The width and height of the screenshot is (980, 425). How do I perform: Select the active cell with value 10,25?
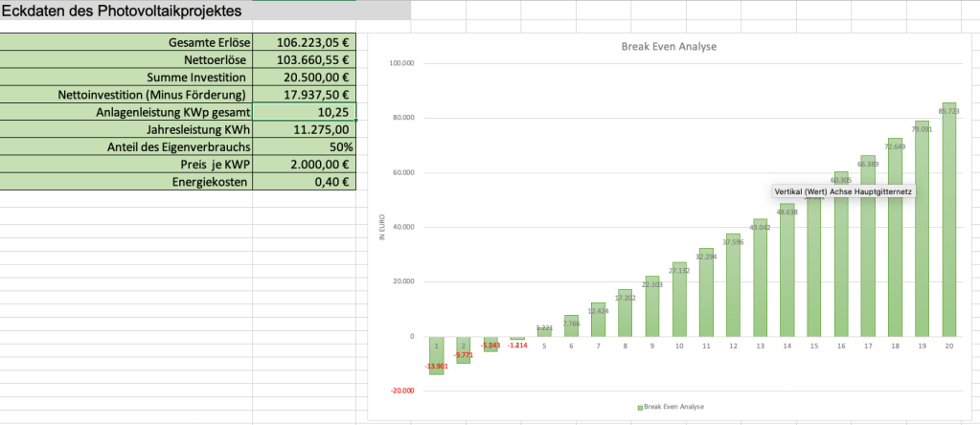point(305,111)
